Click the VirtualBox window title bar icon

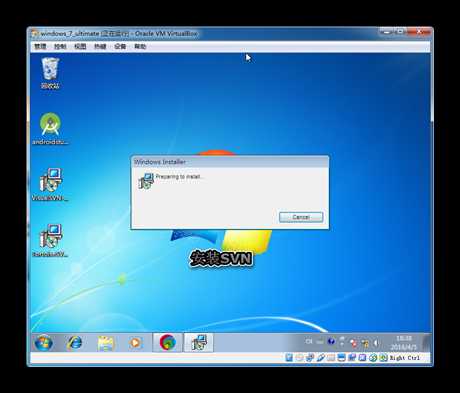point(35,34)
